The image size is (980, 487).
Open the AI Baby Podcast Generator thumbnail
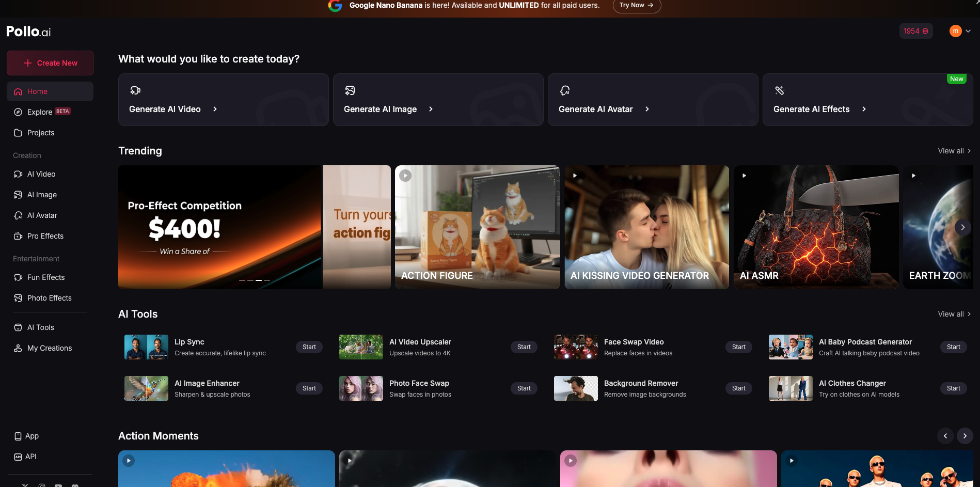pyautogui.click(x=791, y=347)
